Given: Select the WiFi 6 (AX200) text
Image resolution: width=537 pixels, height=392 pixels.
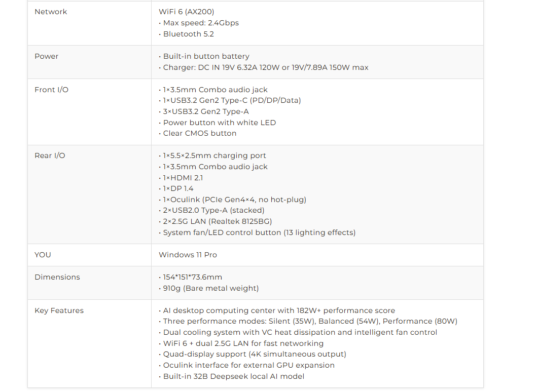Looking at the screenshot, I should click(186, 12).
